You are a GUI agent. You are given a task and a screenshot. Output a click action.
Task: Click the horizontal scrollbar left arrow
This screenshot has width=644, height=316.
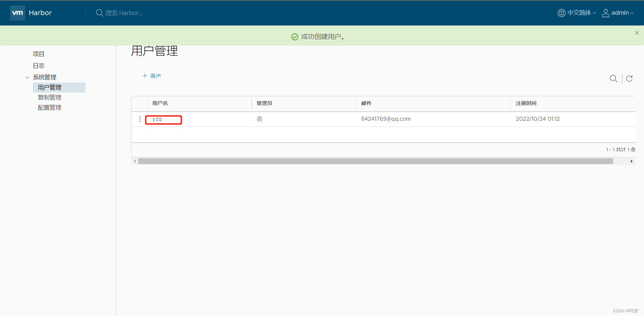pyautogui.click(x=135, y=161)
